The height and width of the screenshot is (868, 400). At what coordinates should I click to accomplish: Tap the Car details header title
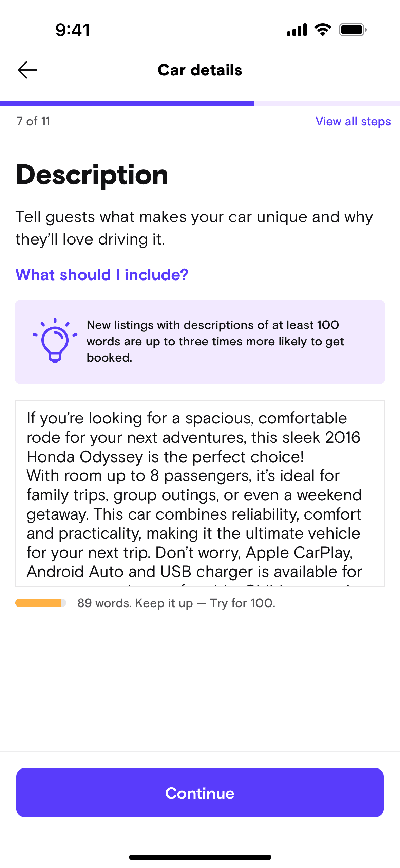coord(200,70)
